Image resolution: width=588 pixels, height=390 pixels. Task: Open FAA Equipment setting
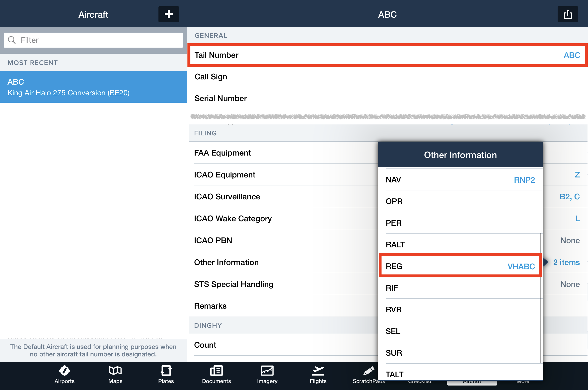pyautogui.click(x=284, y=153)
